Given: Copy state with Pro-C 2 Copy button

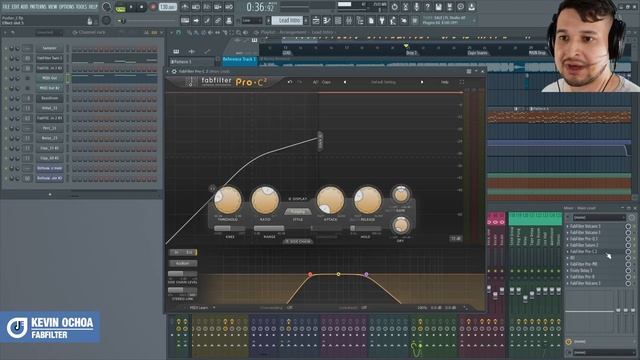Looking at the screenshot, I should [326, 82].
